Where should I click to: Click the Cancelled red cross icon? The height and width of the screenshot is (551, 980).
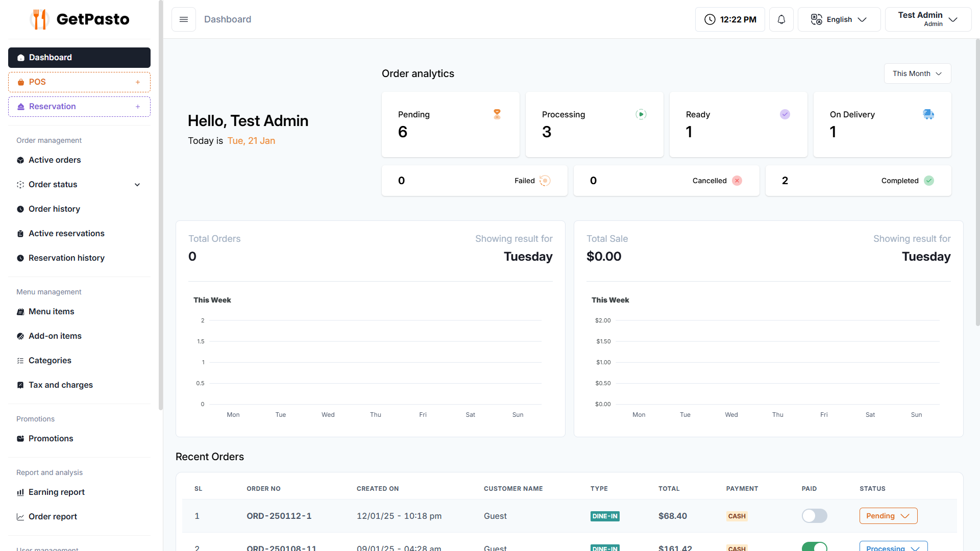point(737,181)
